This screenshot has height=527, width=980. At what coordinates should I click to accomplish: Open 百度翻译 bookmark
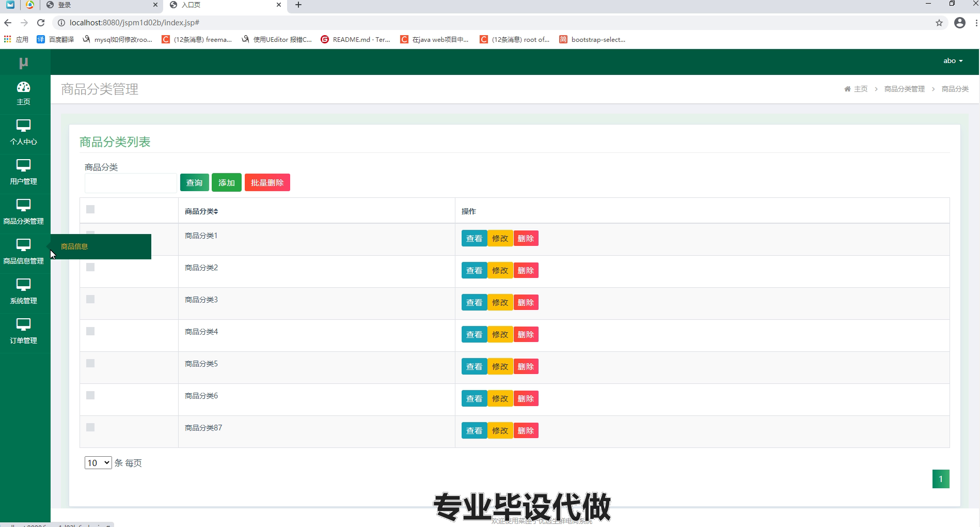[55, 39]
